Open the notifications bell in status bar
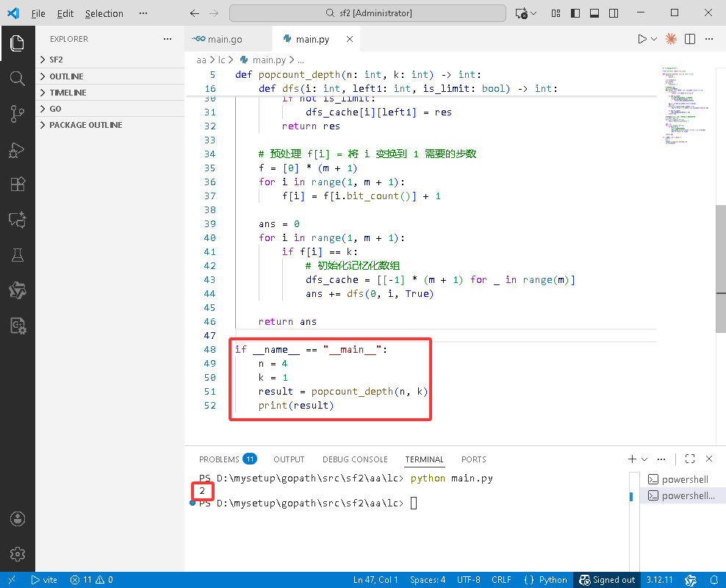 pos(714,580)
